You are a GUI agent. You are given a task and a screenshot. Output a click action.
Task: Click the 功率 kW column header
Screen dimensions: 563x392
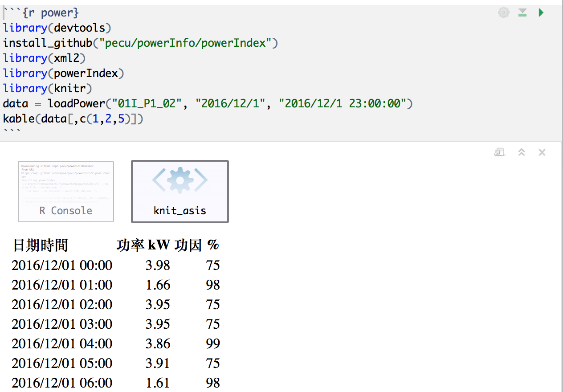143,245
